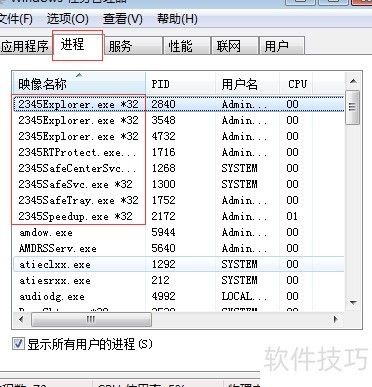
Task: Click PID value 4992
Action: [163, 296]
